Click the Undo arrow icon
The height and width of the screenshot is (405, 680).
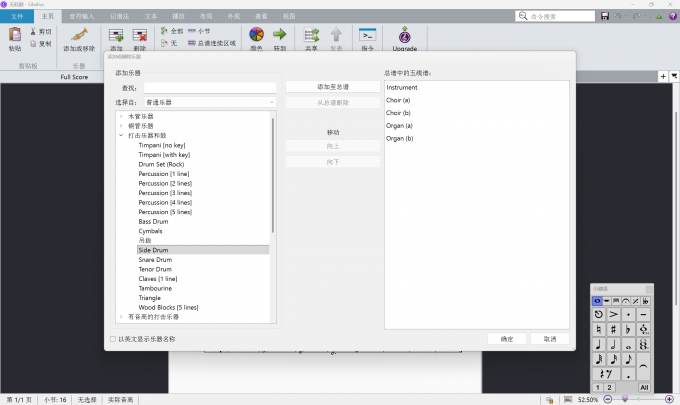(x=618, y=16)
